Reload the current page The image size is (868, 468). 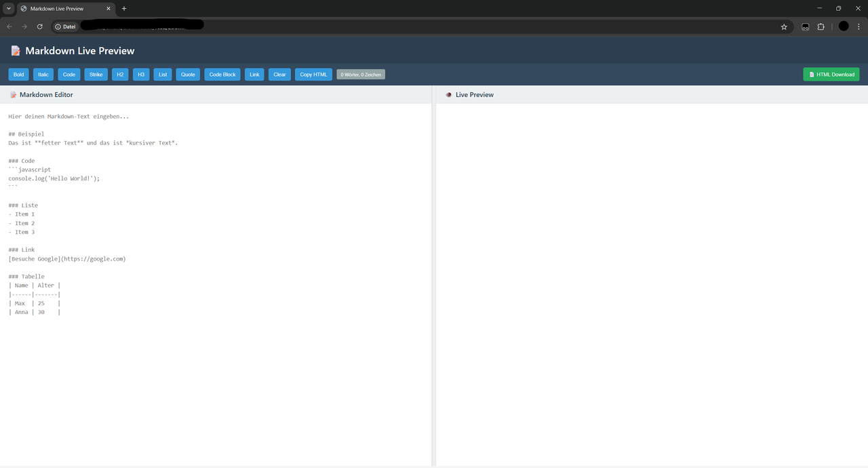click(40, 26)
